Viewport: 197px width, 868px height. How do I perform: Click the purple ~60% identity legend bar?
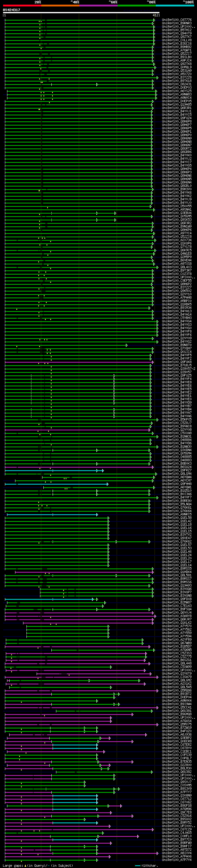click(x=98, y=6)
